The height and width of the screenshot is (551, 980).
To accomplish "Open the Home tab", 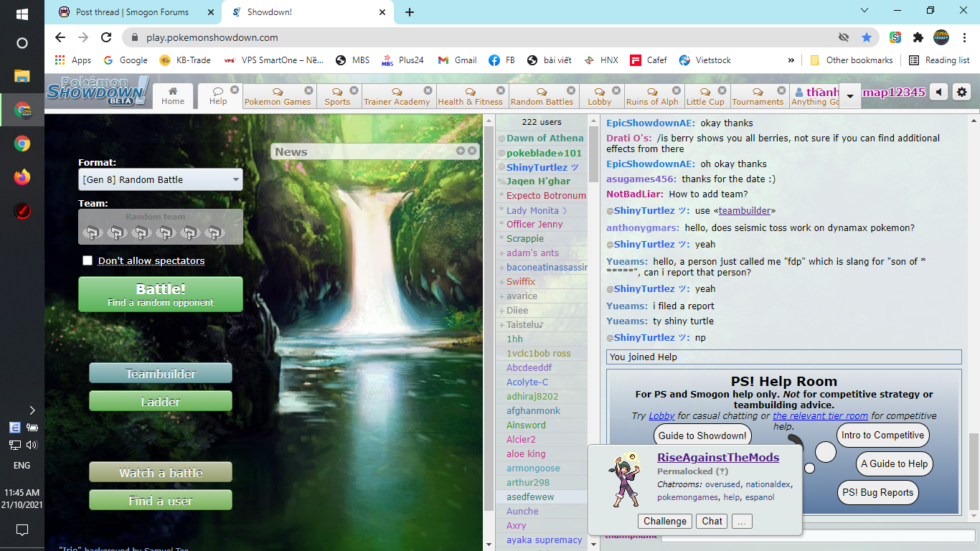I will coord(173,95).
